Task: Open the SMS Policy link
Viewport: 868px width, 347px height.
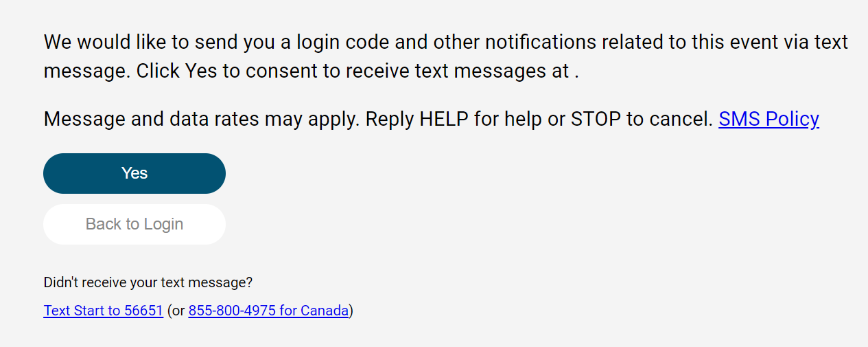Action: coord(769,119)
